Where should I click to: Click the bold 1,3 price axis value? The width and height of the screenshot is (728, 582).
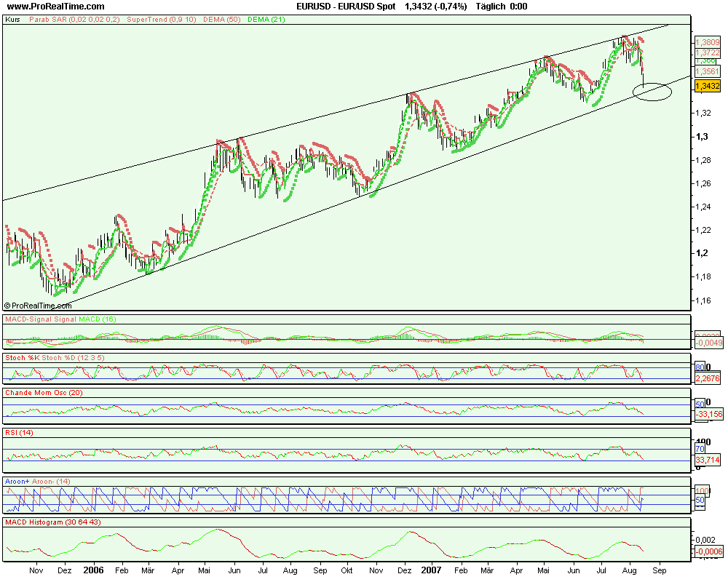pos(701,137)
